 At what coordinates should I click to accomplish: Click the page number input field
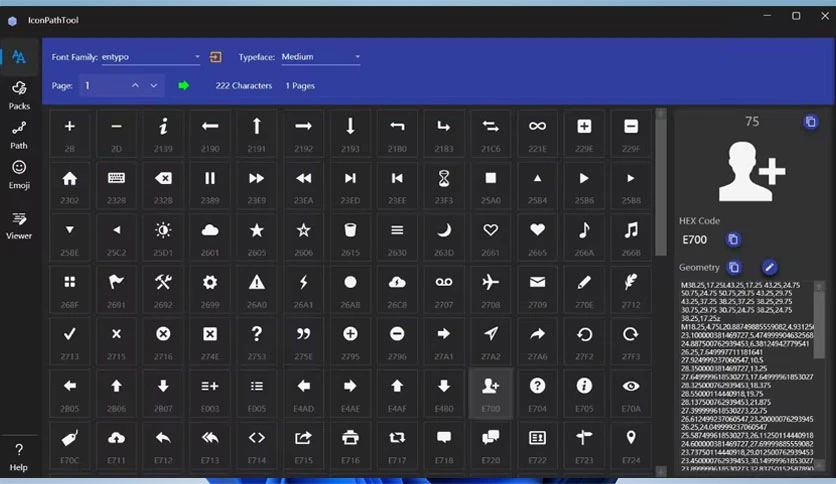point(103,85)
